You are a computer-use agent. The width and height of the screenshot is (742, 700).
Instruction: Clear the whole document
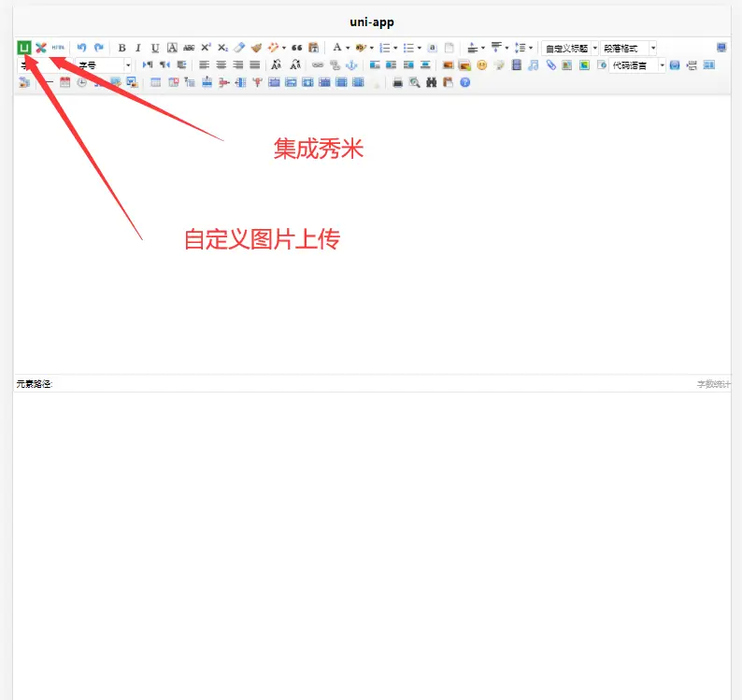coord(449,48)
